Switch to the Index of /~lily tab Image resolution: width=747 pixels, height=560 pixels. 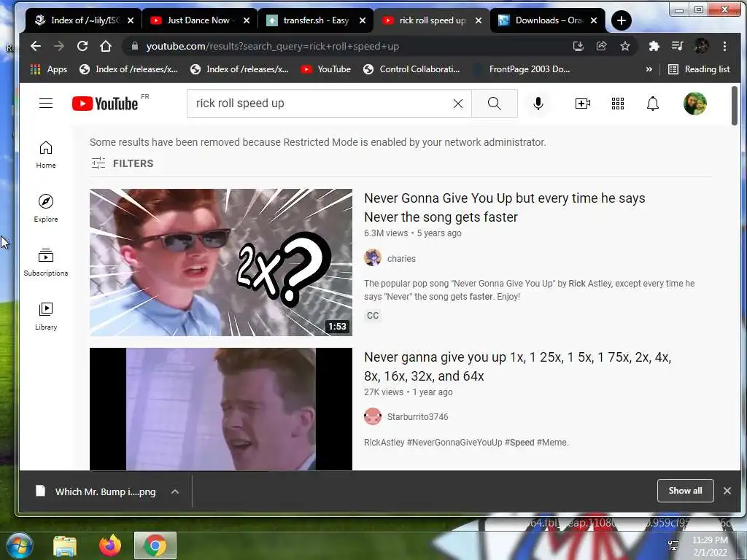coord(84,20)
